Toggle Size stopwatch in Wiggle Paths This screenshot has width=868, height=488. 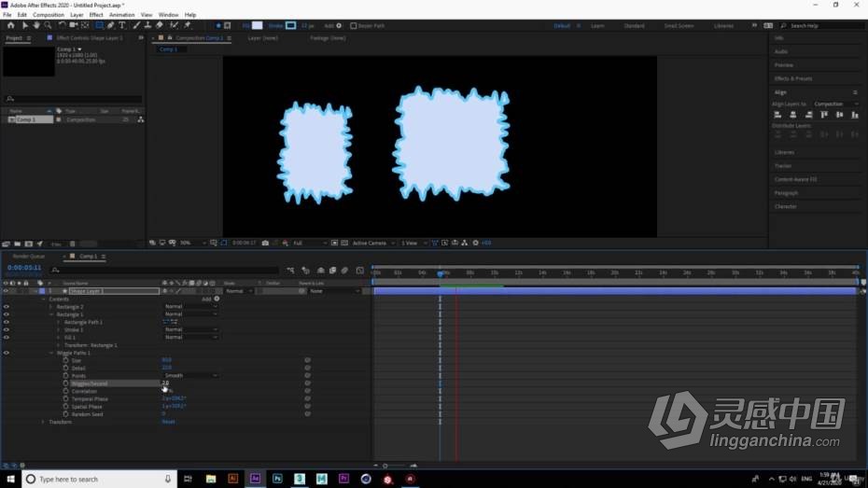point(66,360)
